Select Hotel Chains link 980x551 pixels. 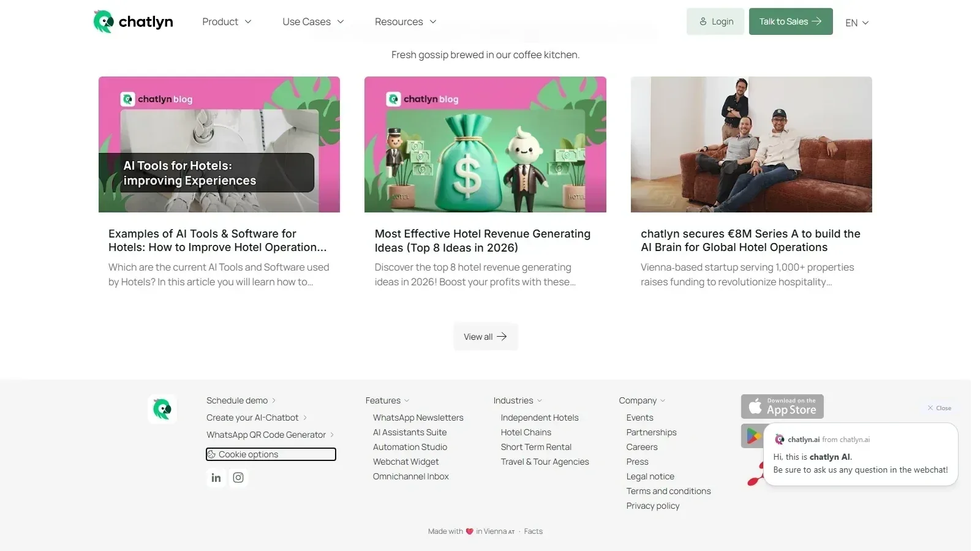pos(526,432)
